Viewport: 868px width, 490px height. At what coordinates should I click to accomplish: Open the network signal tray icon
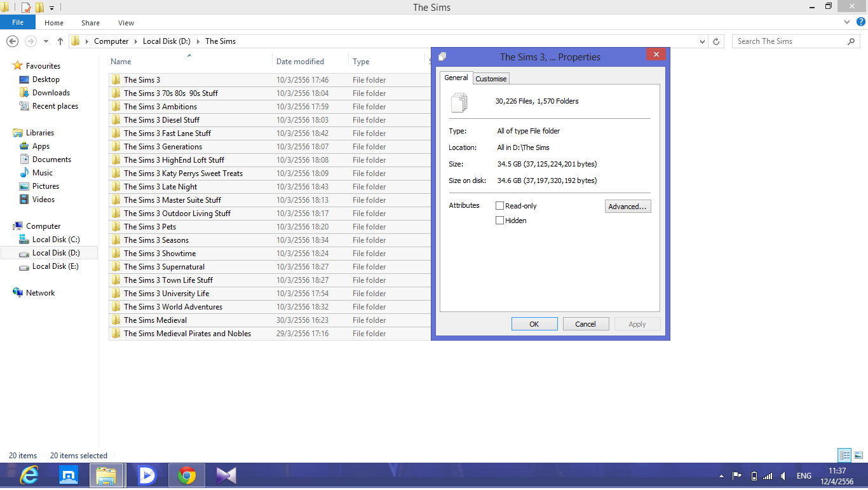point(768,476)
